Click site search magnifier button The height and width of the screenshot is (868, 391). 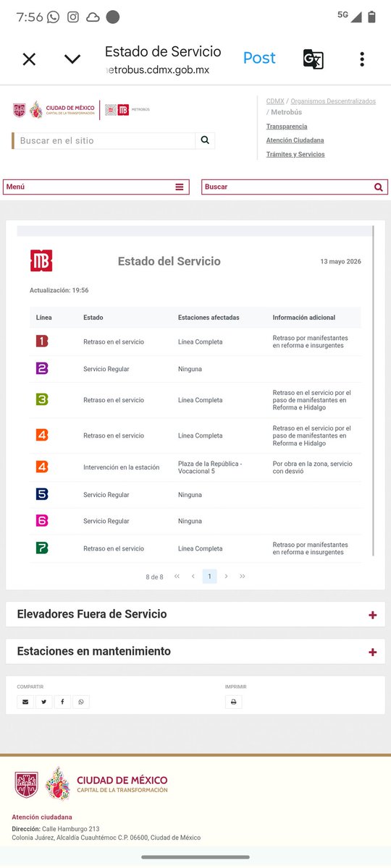205,140
